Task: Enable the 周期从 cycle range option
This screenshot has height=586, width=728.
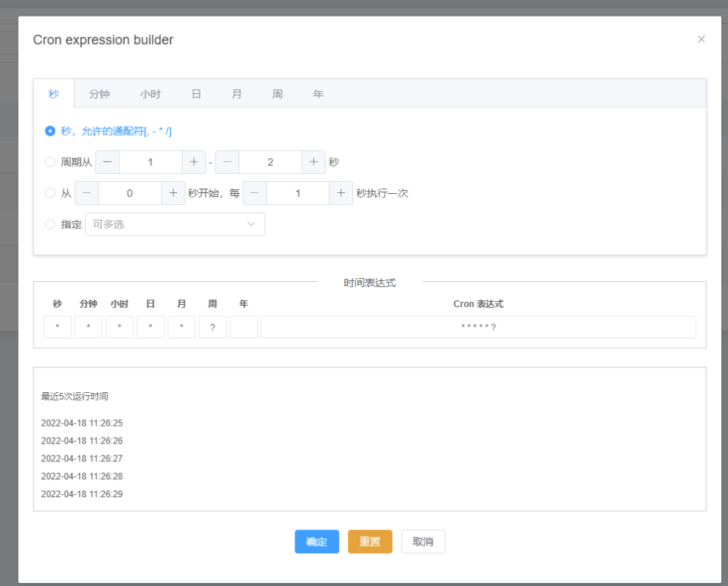Action: coord(49,162)
